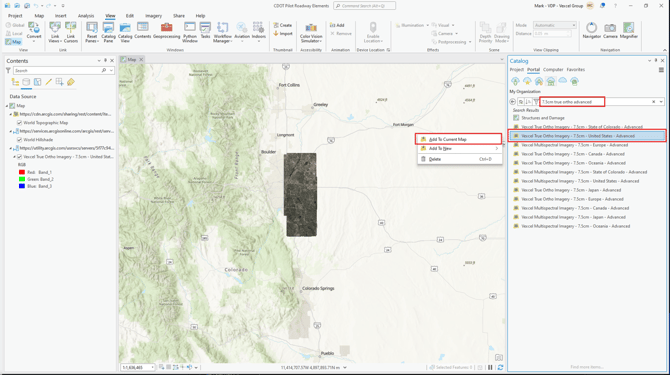
Task: Open the Geoprocessing toolbox icon
Action: click(x=167, y=31)
